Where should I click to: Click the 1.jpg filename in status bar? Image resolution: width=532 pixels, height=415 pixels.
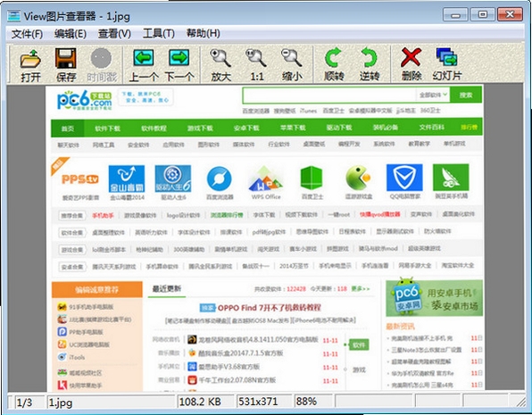61,403
